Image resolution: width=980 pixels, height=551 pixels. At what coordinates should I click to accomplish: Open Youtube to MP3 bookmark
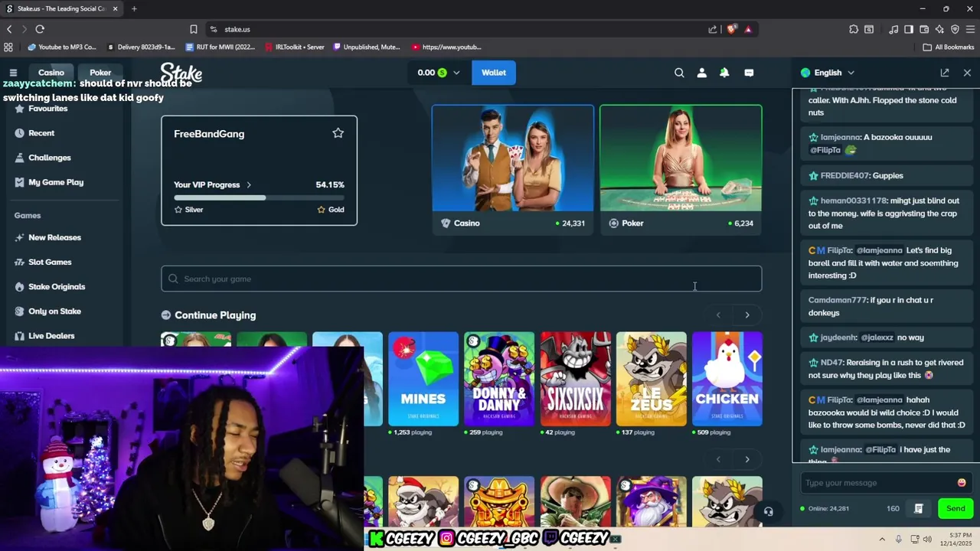click(x=62, y=47)
